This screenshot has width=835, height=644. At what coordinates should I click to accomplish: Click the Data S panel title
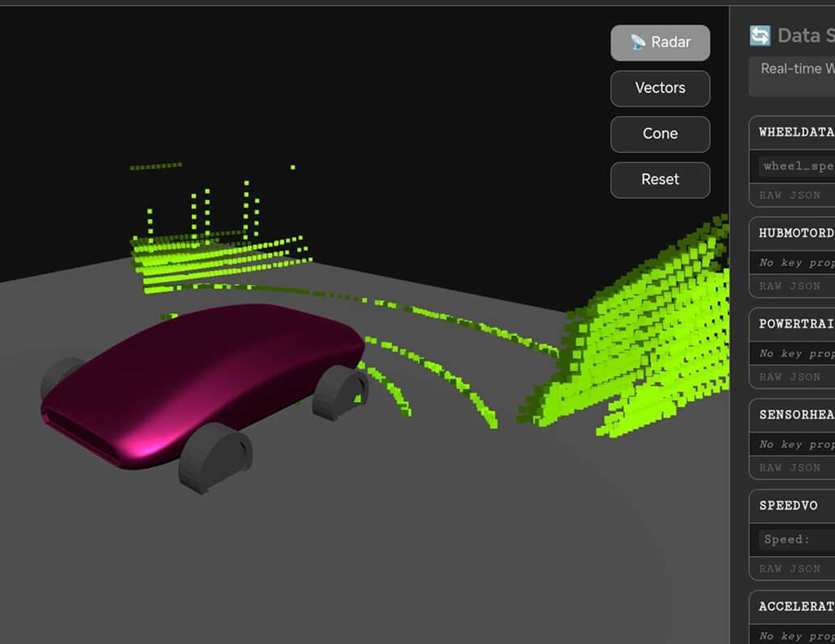pos(806,36)
